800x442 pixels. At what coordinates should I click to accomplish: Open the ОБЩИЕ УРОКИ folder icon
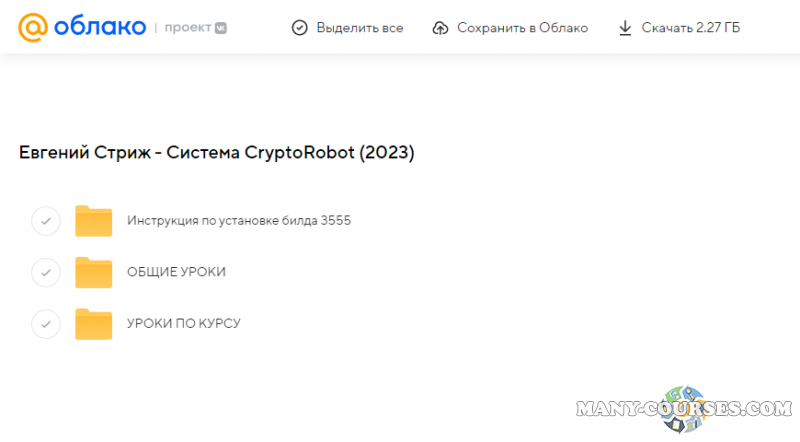pos(94,272)
